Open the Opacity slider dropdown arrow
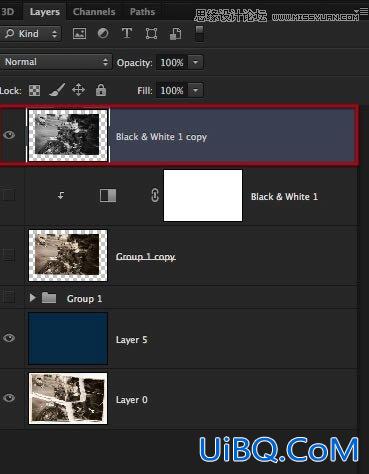369x474 pixels. [196, 62]
